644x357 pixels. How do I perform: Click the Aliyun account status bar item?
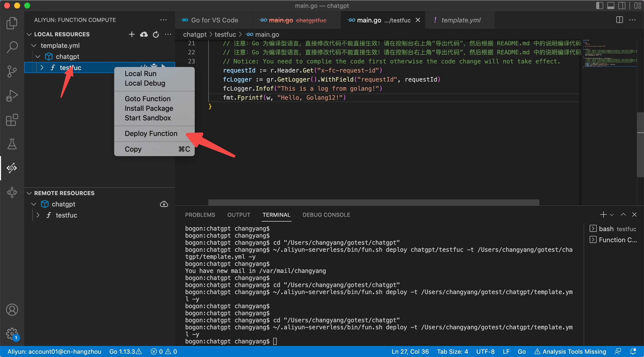coord(54,351)
